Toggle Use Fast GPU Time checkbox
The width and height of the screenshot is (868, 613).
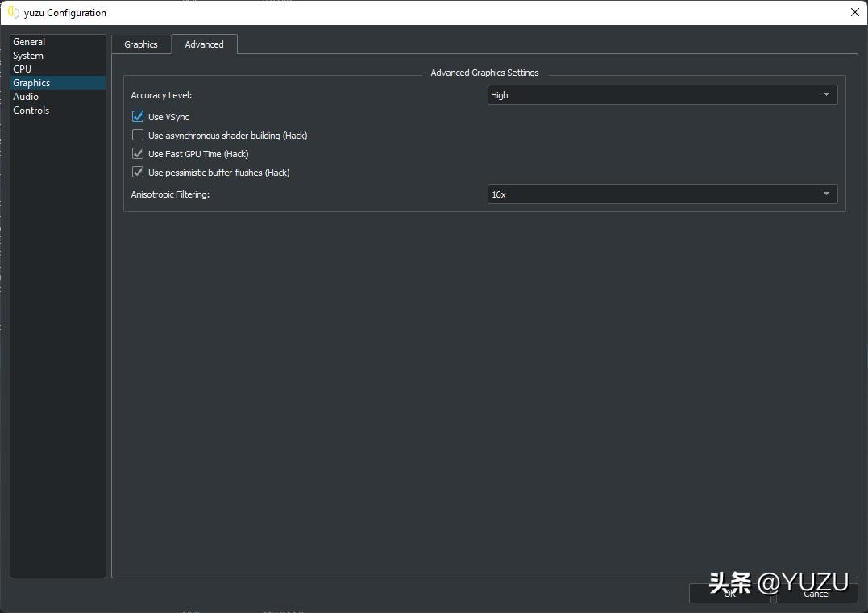click(138, 154)
